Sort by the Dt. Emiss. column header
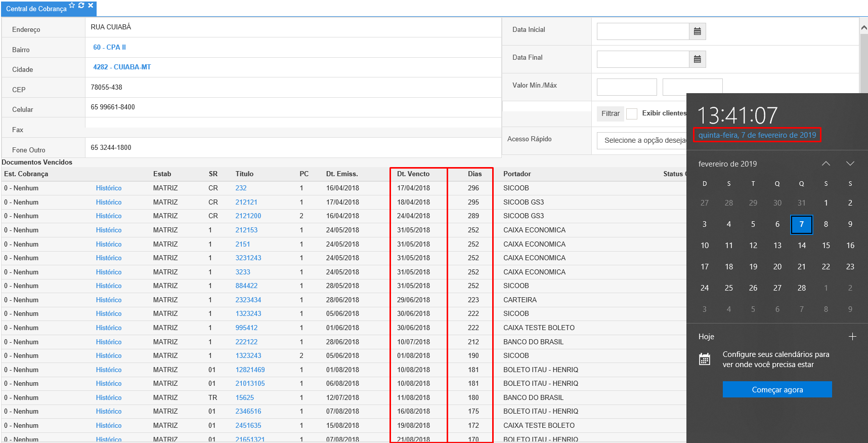 [x=342, y=174]
